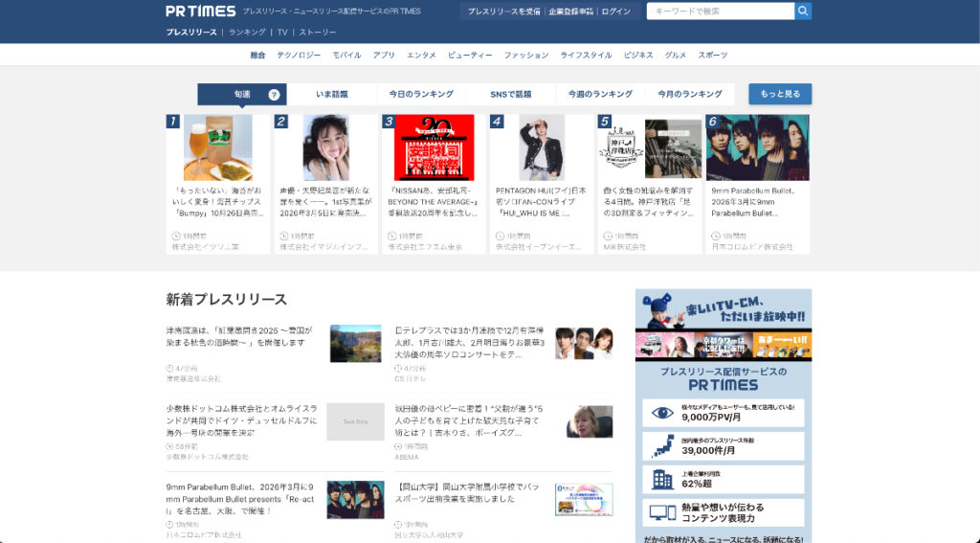Image resolution: width=980 pixels, height=543 pixels.
Task: Show the 今月のランキング tab
Action: (689, 95)
